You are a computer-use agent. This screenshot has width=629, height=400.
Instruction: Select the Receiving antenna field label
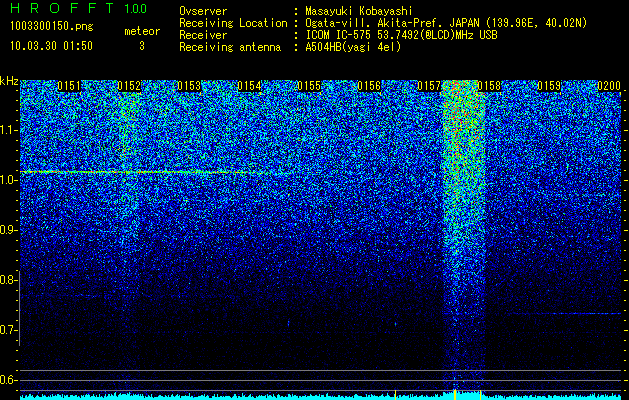(230, 47)
